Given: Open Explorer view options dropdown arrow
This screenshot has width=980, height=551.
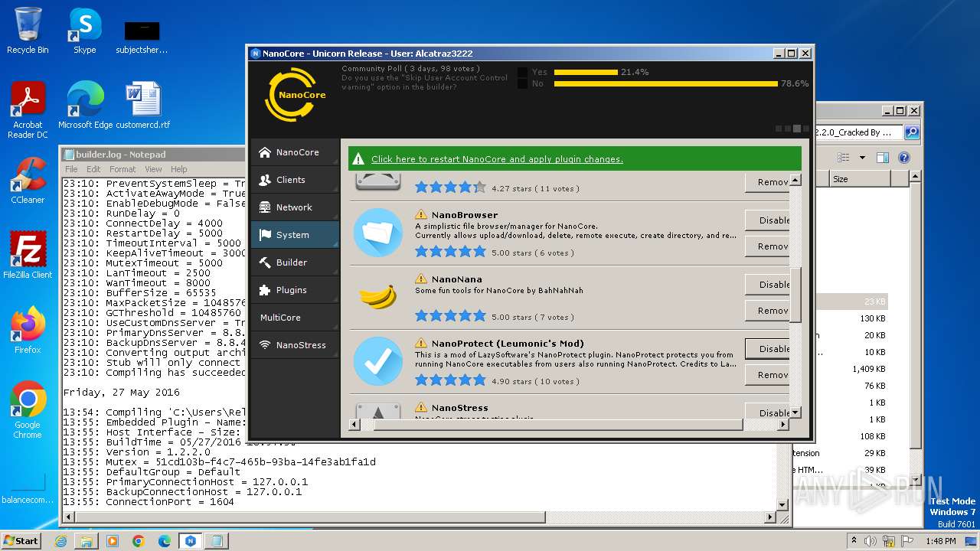Looking at the screenshot, I should [x=862, y=158].
